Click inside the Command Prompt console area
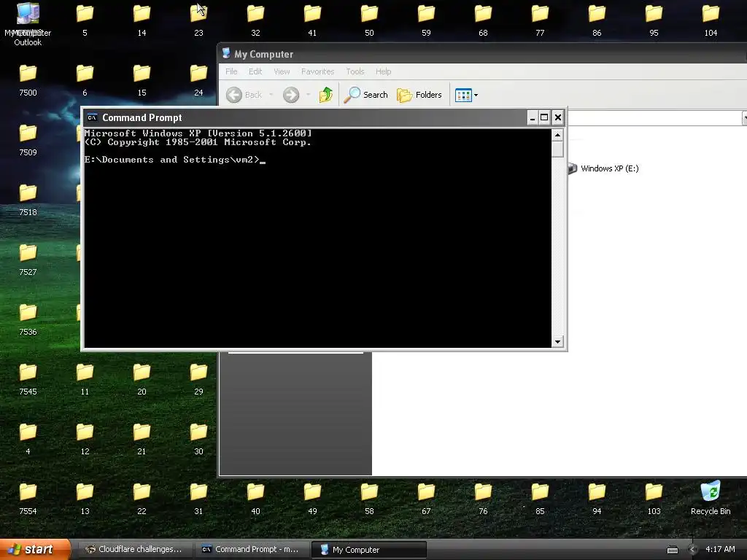The image size is (747, 560). 317,238
